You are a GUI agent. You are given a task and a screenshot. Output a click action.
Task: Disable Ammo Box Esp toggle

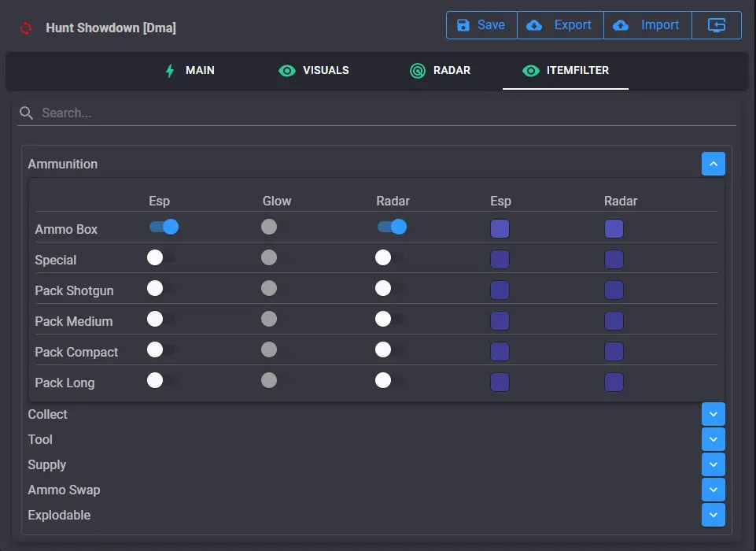tap(164, 227)
